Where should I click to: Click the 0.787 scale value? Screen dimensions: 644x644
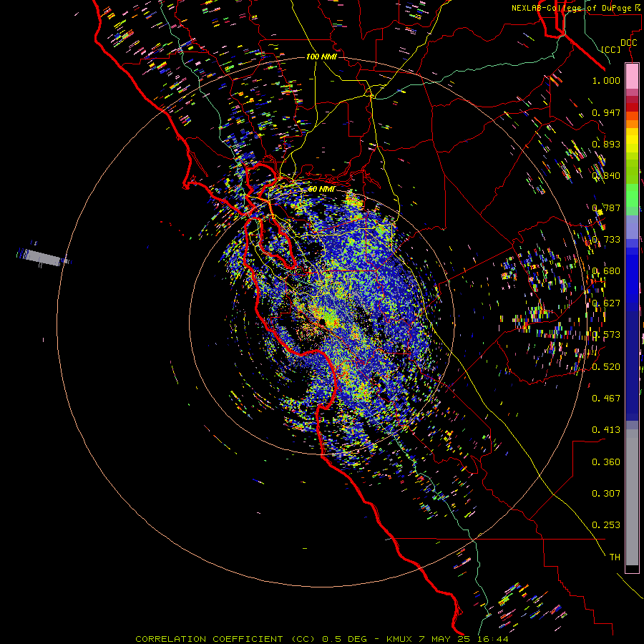click(606, 208)
